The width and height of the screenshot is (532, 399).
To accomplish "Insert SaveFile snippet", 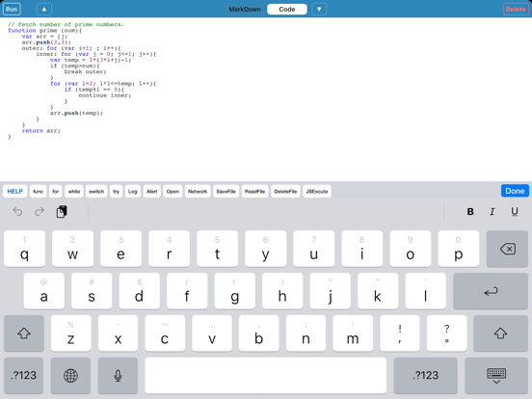I will click(226, 192).
